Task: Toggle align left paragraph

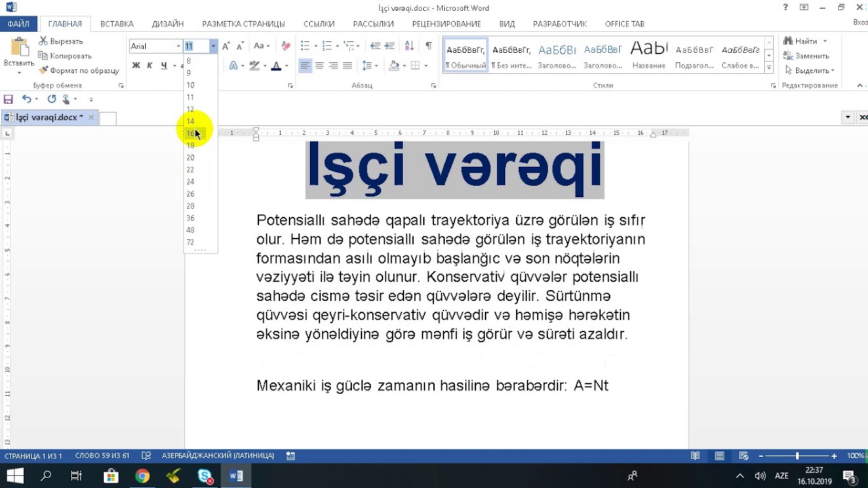Action: click(305, 66)
